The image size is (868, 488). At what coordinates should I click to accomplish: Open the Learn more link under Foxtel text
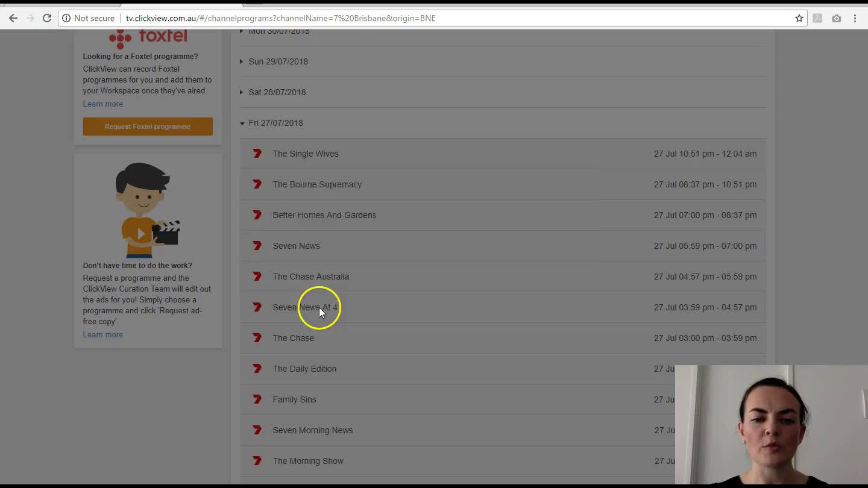pos(102,104)
